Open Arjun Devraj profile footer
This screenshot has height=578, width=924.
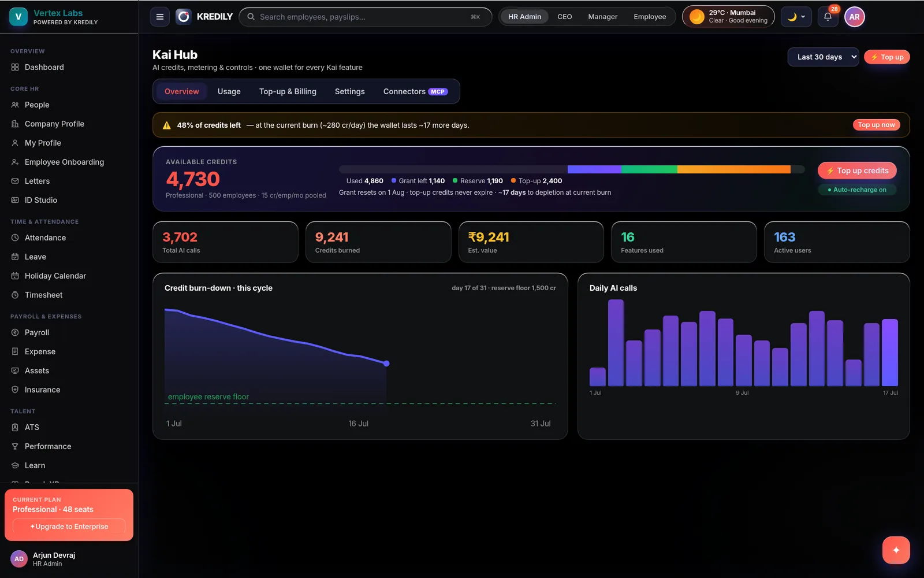coord(69,559)
